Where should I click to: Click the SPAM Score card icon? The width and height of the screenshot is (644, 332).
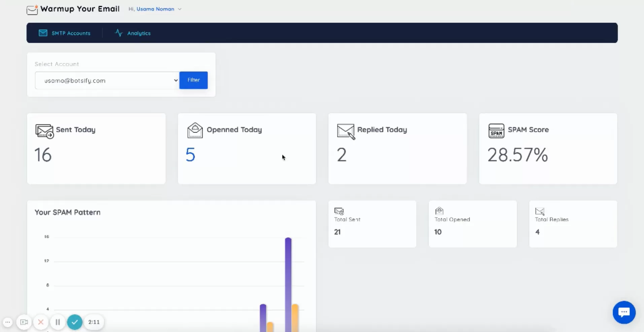pos(497,131)
